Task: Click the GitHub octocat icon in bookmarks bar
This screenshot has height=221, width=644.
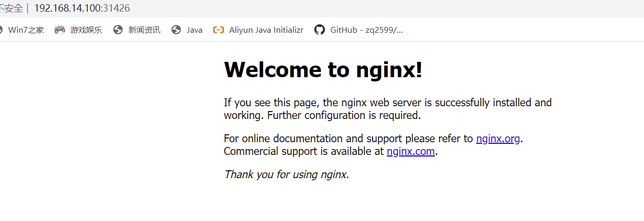Action: point(320,30)
